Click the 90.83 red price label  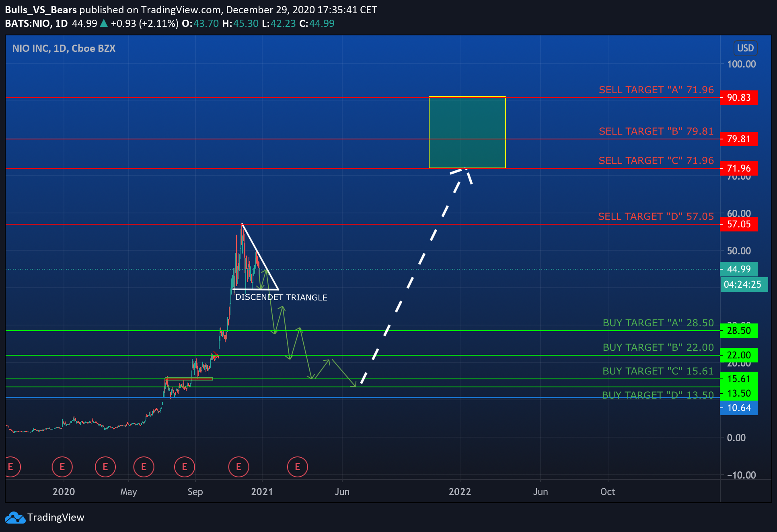[739, 98]
